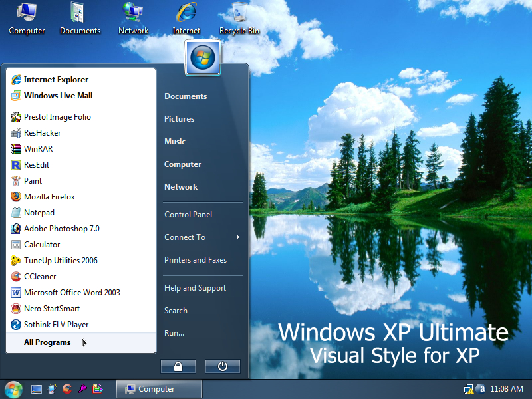
Task: Open Sothink FLV Player
Action: click(x=80, y=325)
